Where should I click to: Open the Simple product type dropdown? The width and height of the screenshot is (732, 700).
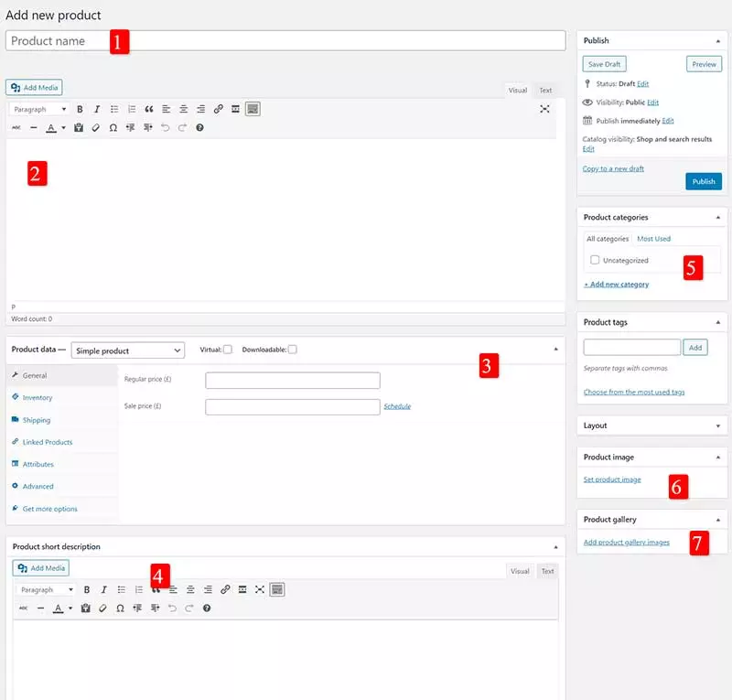(x=128, y=350)
